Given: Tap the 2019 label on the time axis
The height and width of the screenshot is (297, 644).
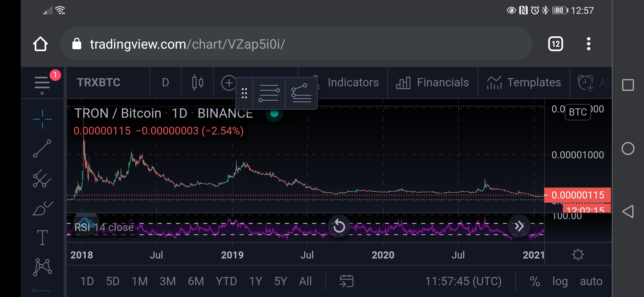Looking at the screenshot, I should tap(232, 255).
